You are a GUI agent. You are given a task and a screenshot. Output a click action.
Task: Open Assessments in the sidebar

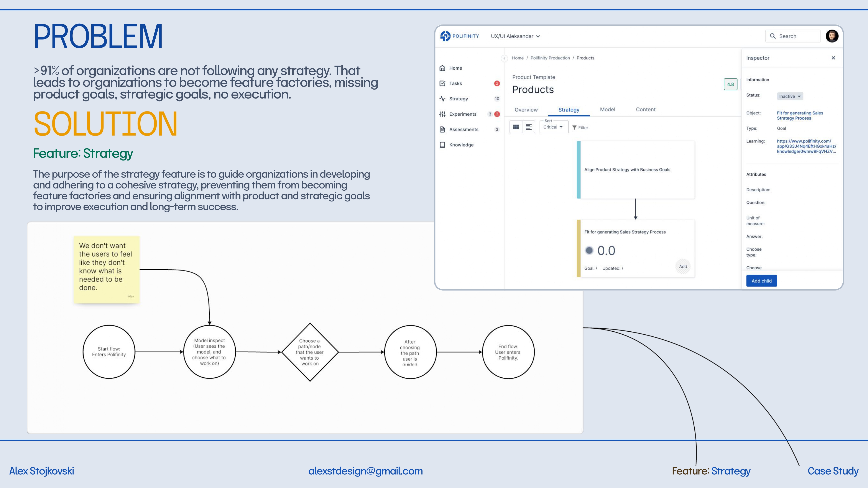tap(463, 130)
